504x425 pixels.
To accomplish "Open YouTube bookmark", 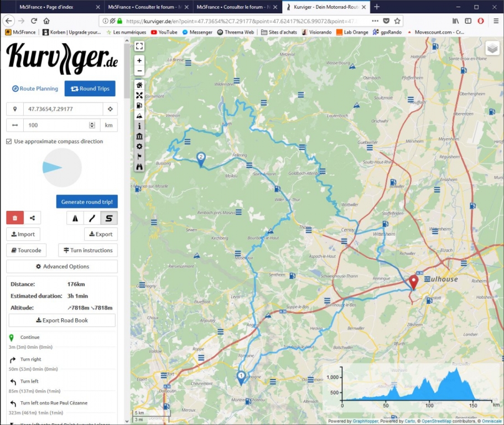I will [x=164, y=32].
